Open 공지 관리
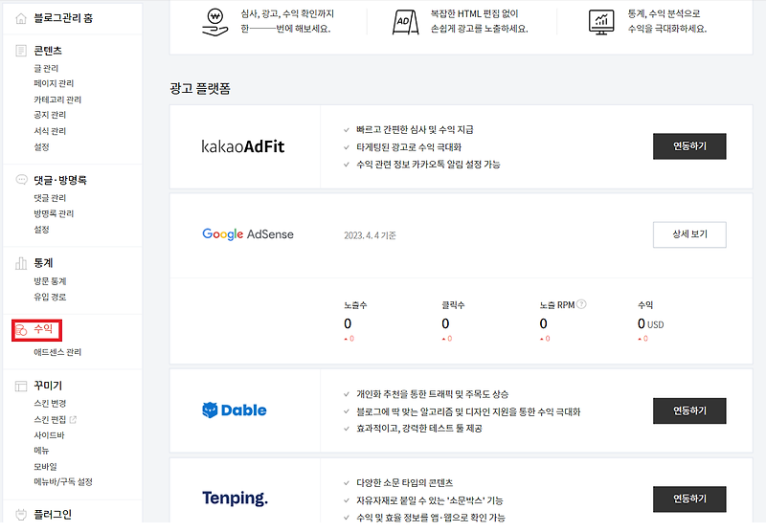Image resolution: width=766 pixels, height=532 pixels. click(50, 115)
